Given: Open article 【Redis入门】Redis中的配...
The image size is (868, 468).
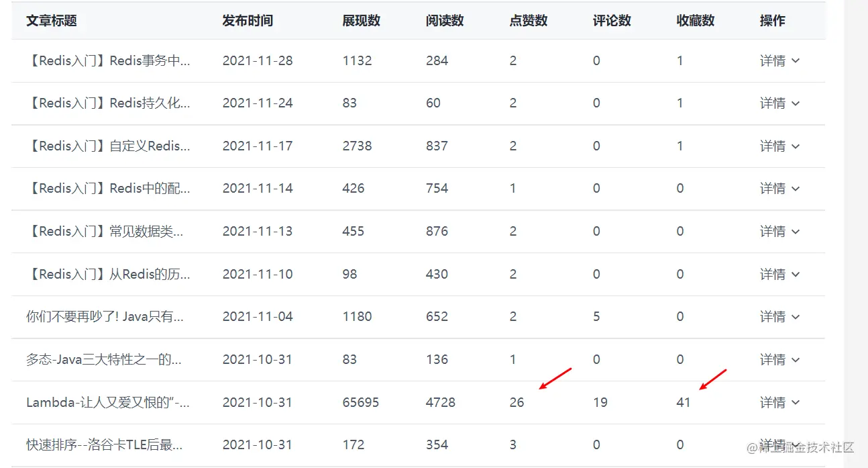Looking at the screenshot, I should [x=108, y=189].
